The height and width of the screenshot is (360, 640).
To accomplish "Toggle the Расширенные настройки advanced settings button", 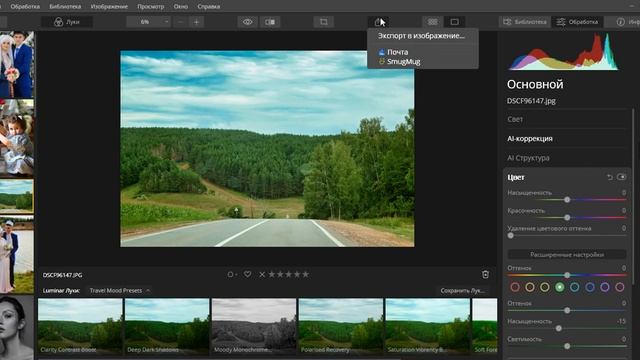I will (x=567, y=255).
